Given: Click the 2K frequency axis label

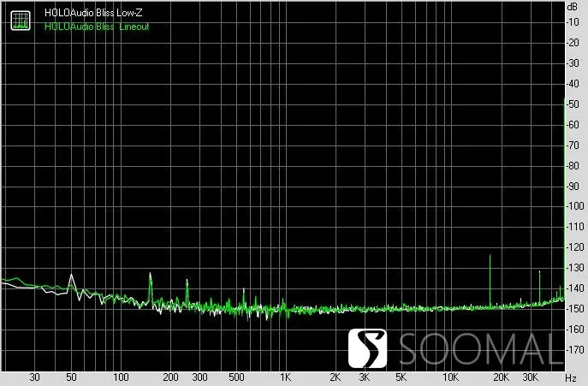Looking at the screenshot, I should click(336, 377).
